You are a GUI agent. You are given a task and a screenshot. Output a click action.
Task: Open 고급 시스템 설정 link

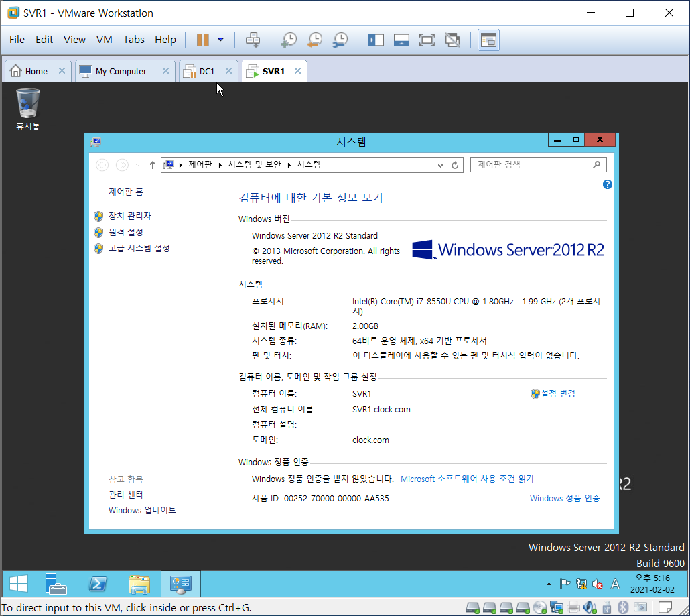[x=139, y=248]
